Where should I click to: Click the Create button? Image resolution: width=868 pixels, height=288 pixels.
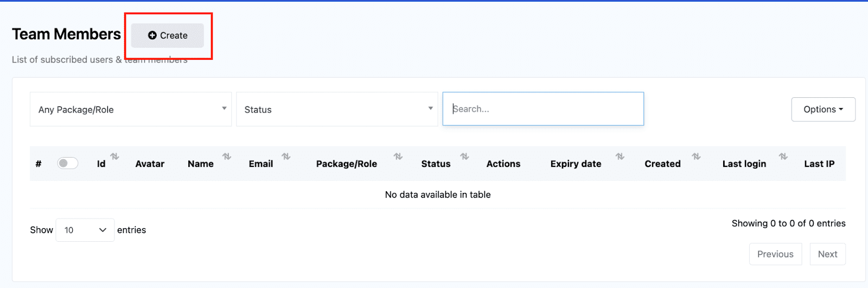tap(168, 35)
